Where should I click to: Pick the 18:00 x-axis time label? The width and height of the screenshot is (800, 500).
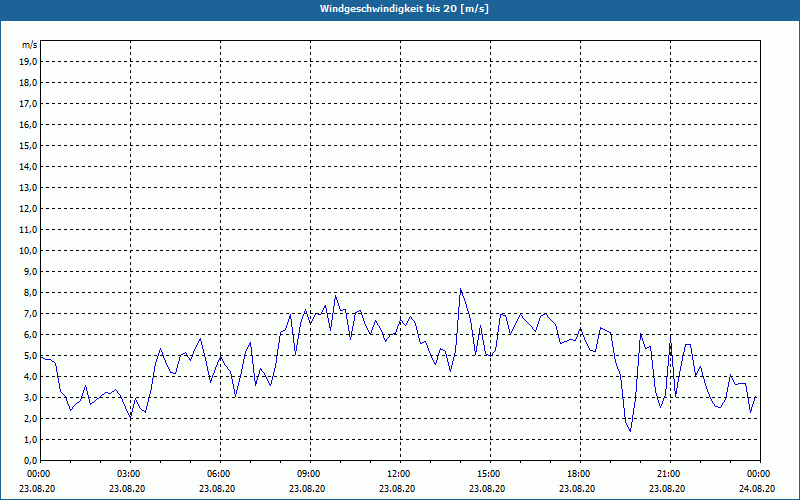(581, 474)
